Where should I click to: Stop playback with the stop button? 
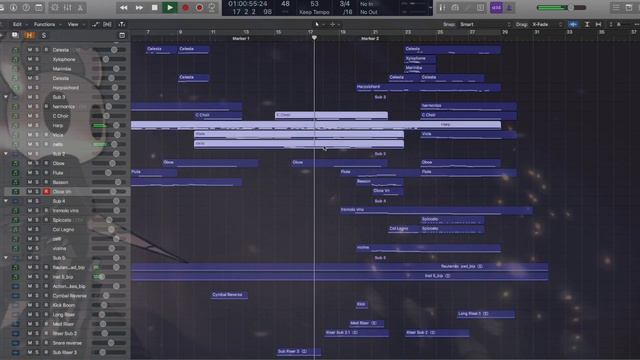tap(154, 7)
